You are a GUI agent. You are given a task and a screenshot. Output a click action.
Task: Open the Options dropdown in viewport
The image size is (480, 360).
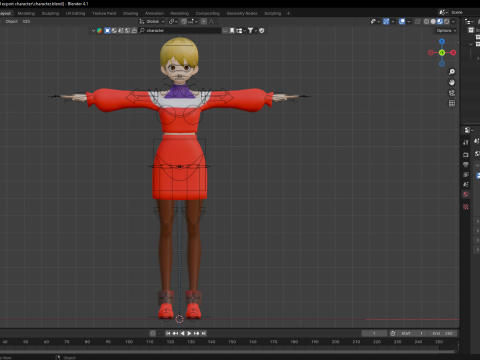(446, 30)
